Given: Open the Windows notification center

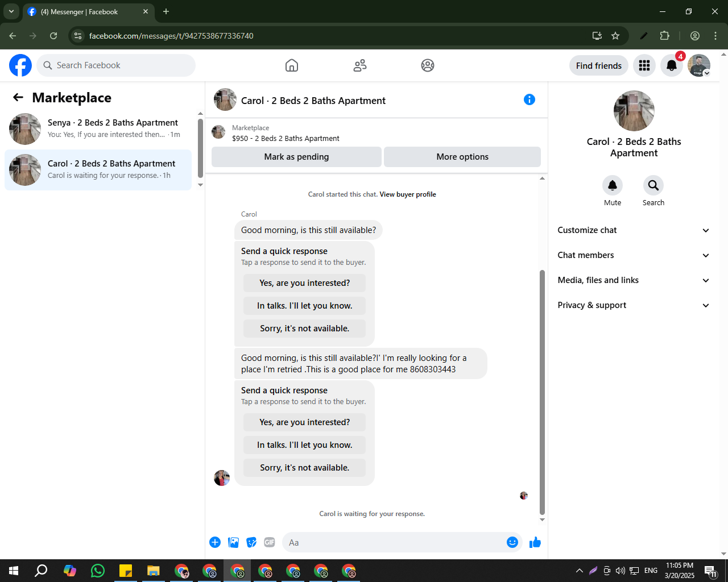Looking at the screenshot, I should (711, 571).
